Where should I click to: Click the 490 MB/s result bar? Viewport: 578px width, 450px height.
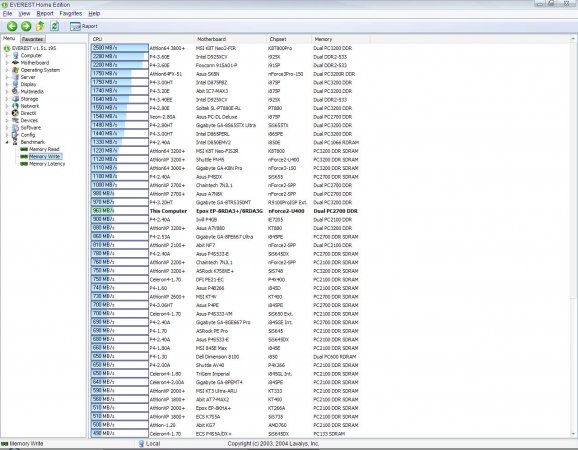click(120, 433)
